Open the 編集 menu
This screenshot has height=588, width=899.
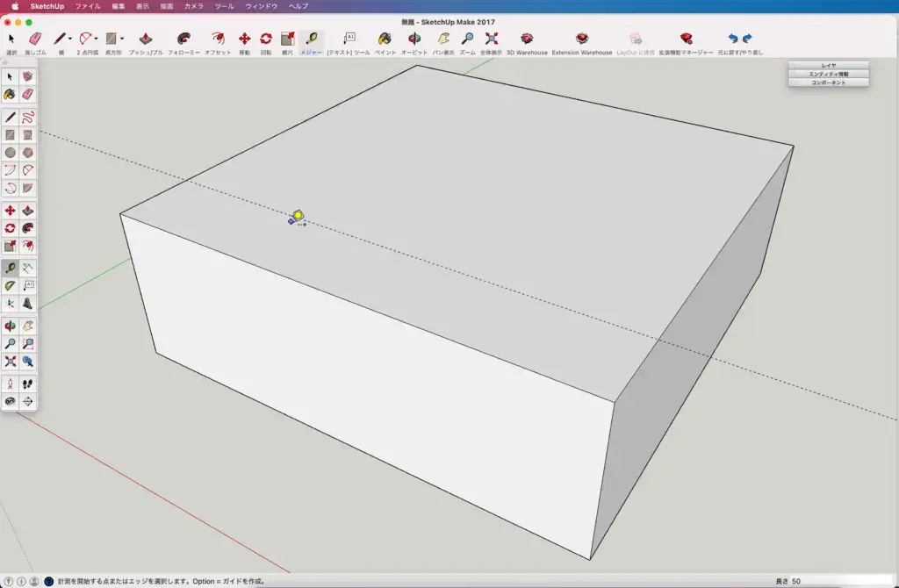119,6
